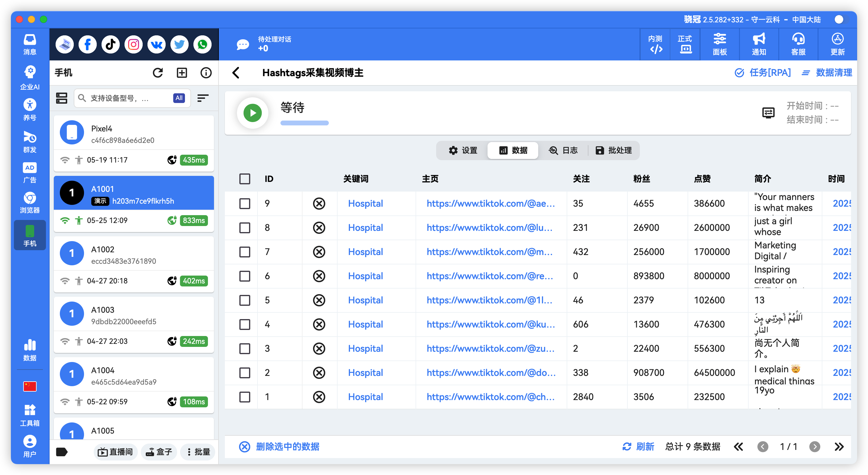Open the All search filter dropdown
The height and width of the screenshot is (475, 868).
point(179,98)
